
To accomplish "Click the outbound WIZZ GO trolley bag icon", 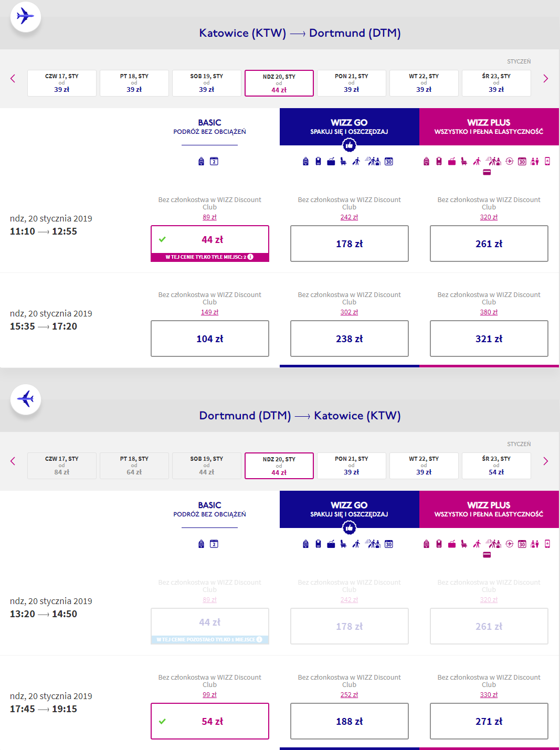I will click(x=318, y=161).
